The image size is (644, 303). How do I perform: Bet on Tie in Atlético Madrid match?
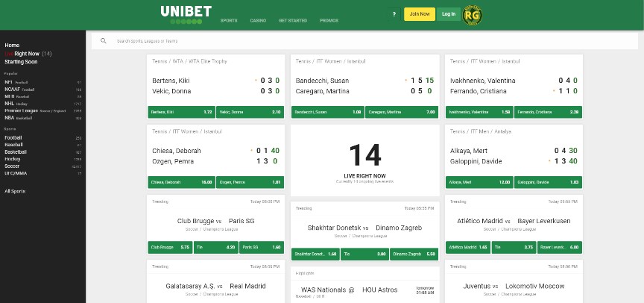tap(514, 248)
